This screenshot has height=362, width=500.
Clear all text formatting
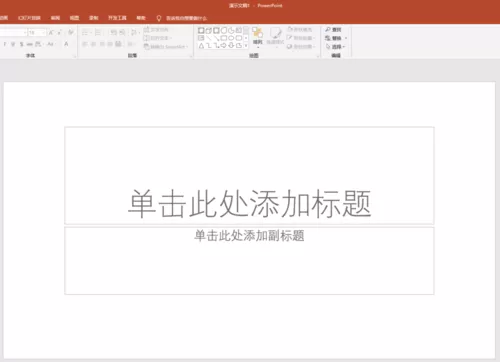click(x=71, y=32)
